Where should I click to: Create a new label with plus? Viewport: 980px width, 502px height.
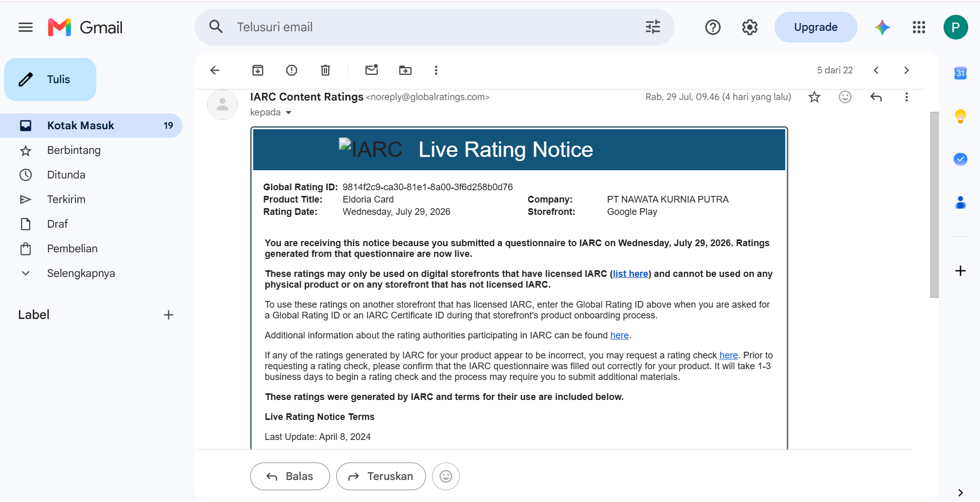point(169,315)
